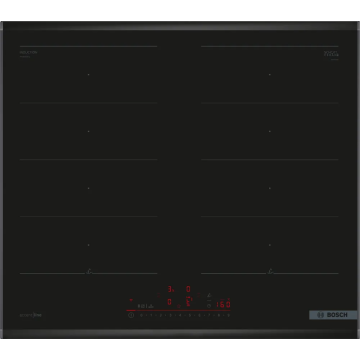Tap the flex zone marker on left bottom line
This screenshot has width=360, height=360.
89,272
